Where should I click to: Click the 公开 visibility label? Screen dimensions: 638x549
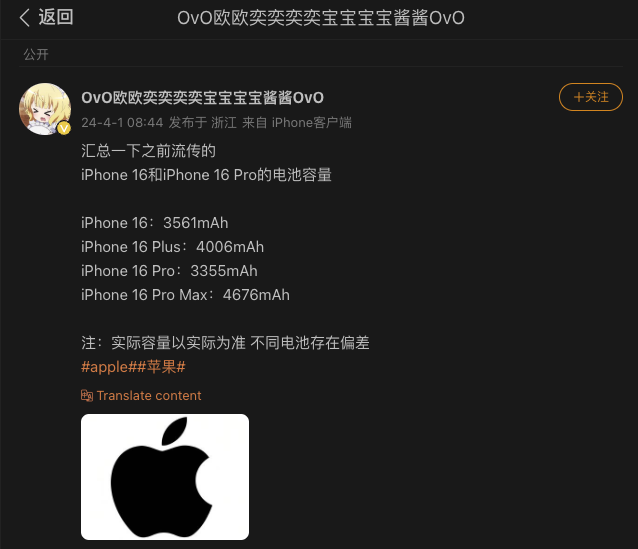(x=36, y=54)
